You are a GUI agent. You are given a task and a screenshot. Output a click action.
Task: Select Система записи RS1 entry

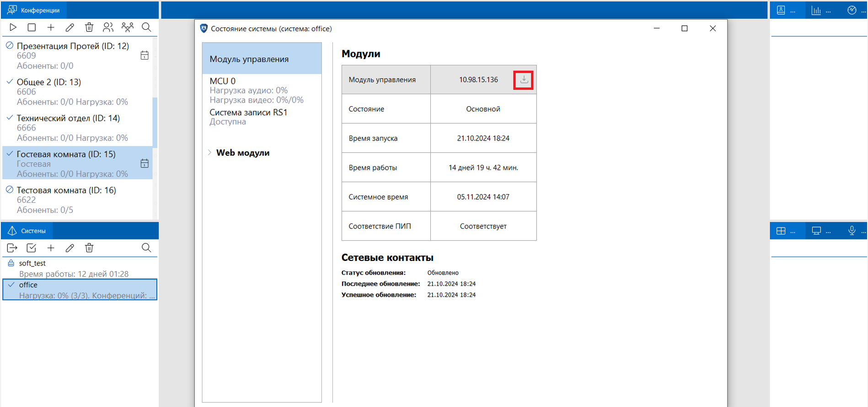tap(262, 117)
